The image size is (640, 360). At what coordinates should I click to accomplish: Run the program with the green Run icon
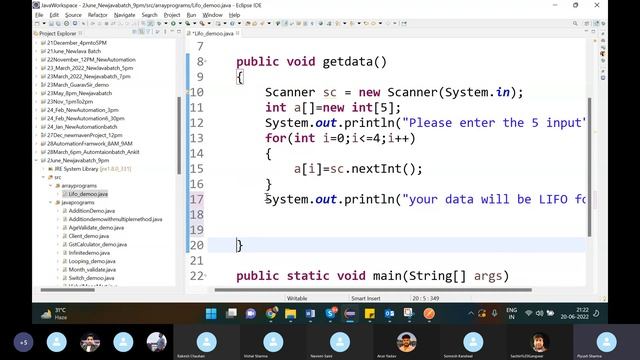click(x=173, y=24)
